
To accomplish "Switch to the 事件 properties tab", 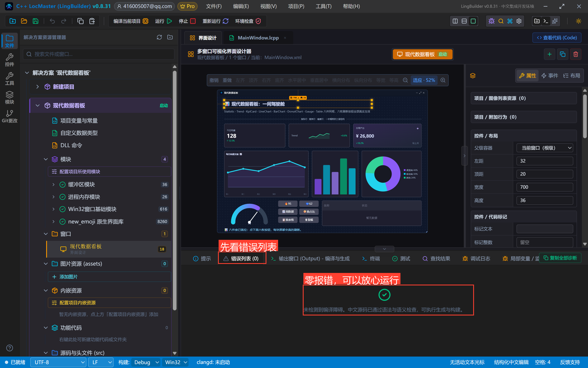I will coord(549,76).
